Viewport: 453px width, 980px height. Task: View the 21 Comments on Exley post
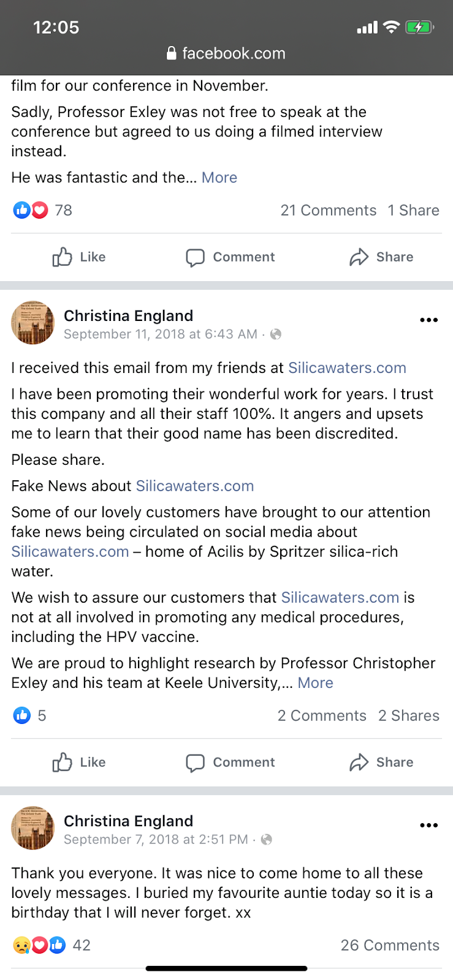pos(328,211)
